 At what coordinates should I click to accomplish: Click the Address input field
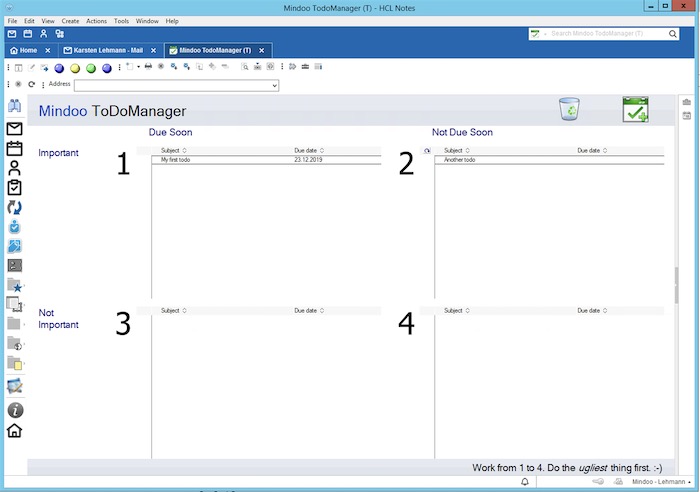click(x=176, y=85)
